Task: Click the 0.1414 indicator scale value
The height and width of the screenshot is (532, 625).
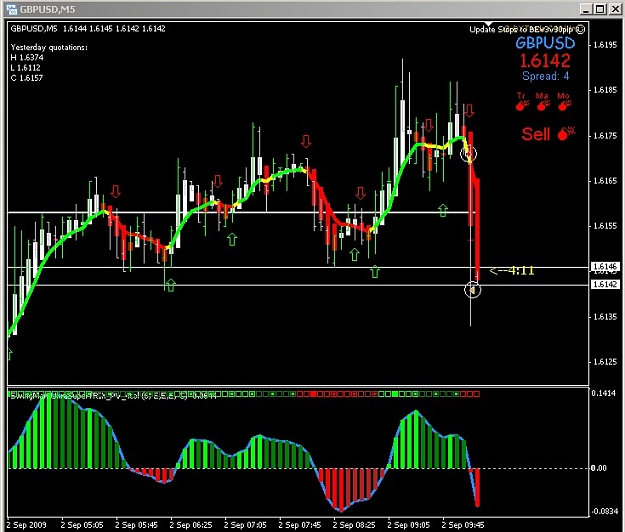Action: [x=604, y=393]
